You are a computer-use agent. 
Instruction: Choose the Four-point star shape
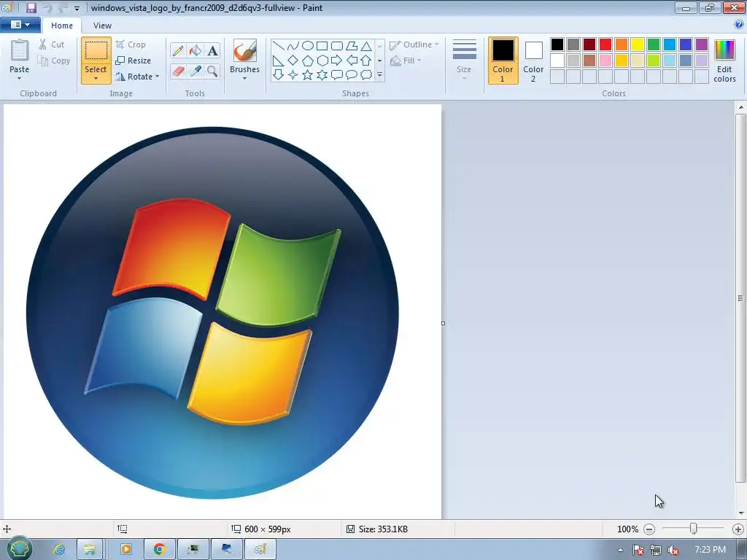pyautogui.click(x=293, y=75)
